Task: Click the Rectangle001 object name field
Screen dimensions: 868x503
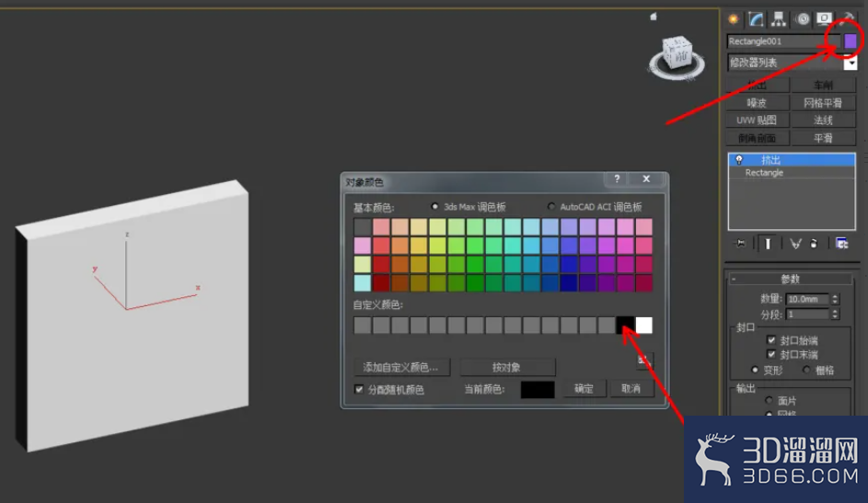Action: (782, 40)
